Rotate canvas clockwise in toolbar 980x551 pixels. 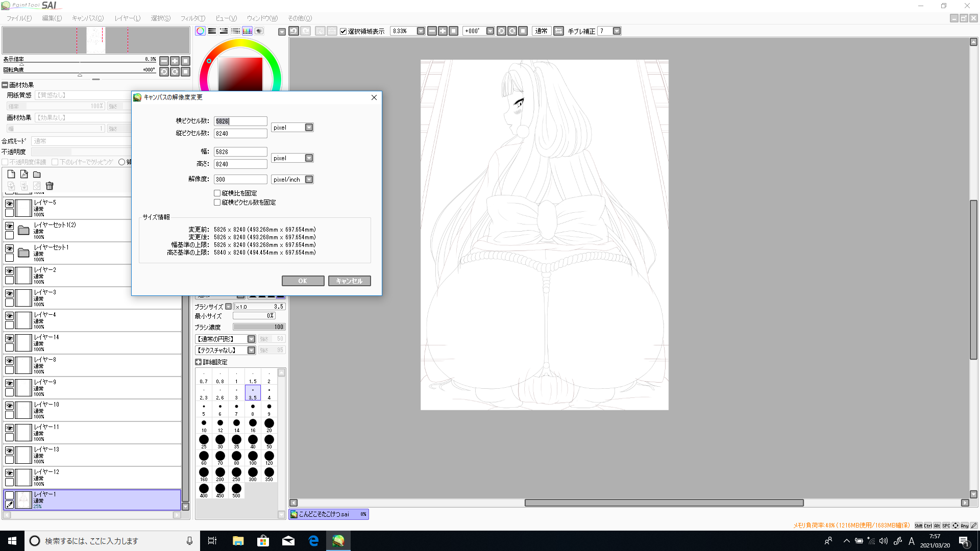click(x=512, y=31)
